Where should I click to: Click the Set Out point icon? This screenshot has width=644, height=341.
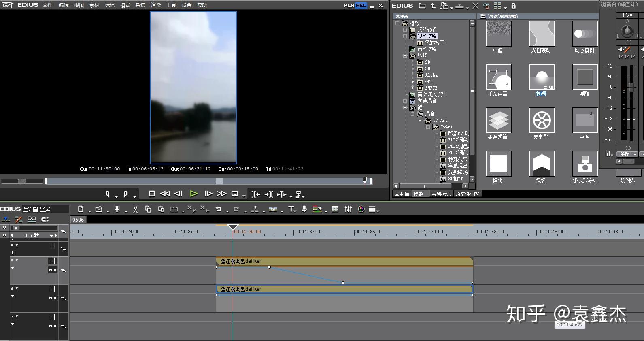pos(125,194)
